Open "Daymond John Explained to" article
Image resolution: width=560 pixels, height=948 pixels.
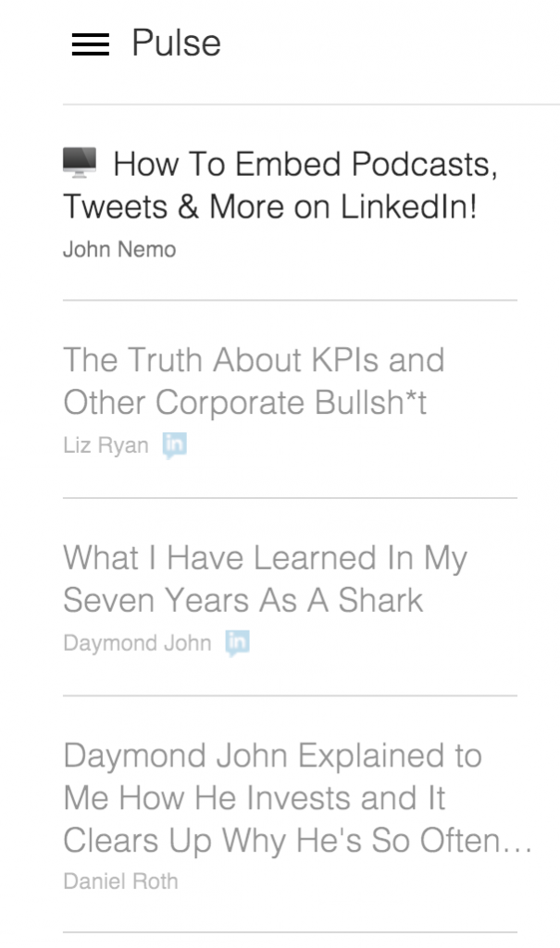pos(272,755)
